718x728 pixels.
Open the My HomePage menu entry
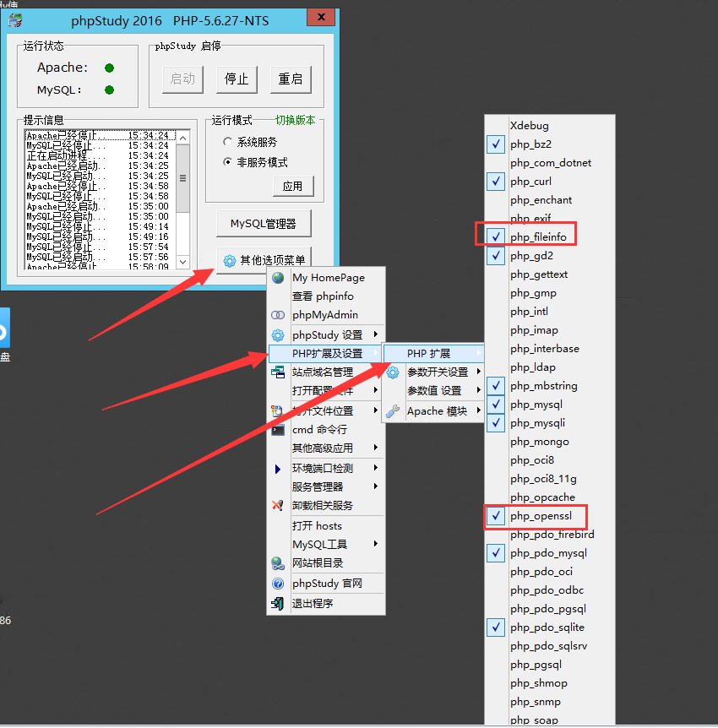point(326,278)
